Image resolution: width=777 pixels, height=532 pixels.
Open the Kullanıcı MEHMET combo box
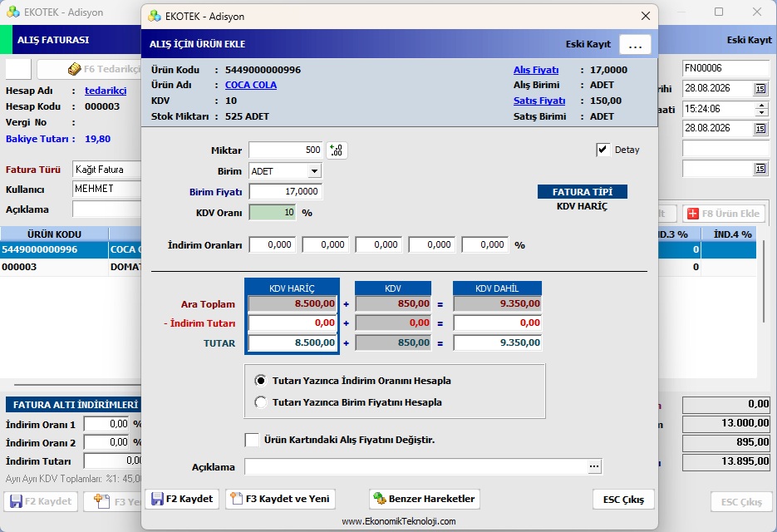(107, 189)
